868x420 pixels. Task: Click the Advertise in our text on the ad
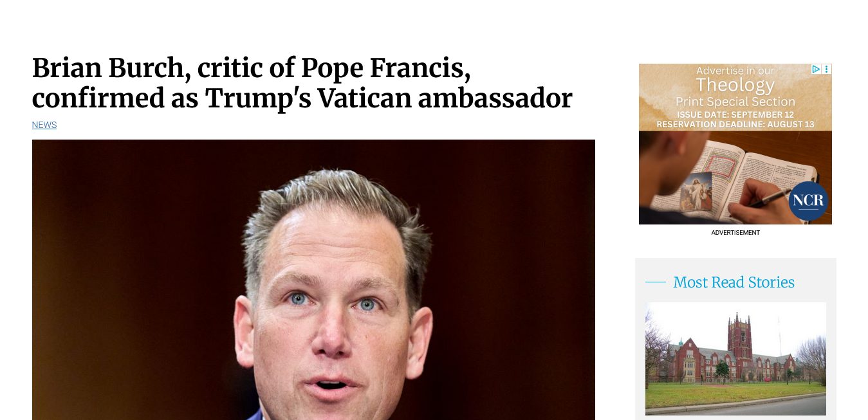click(735, 71)
